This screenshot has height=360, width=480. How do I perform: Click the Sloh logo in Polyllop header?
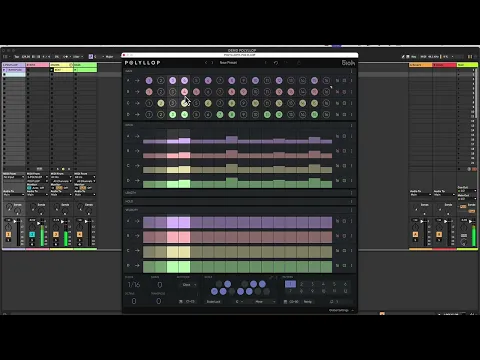coord(348,63)
